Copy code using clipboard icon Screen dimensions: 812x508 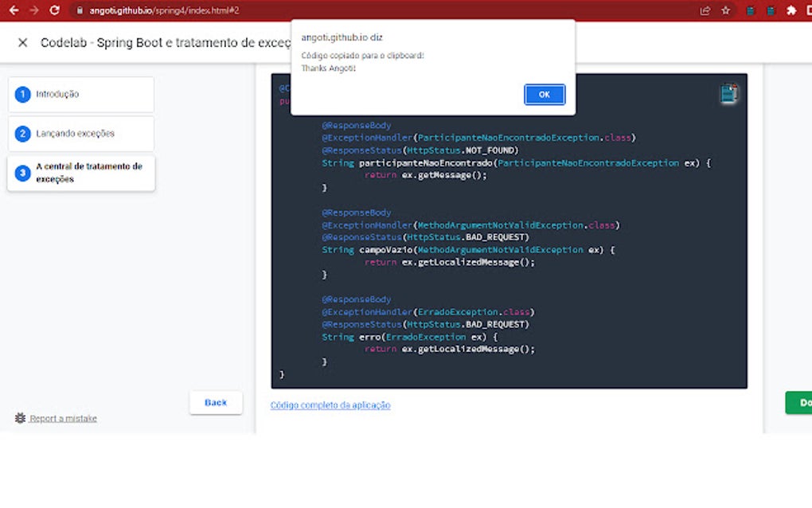tap(728, 94)
